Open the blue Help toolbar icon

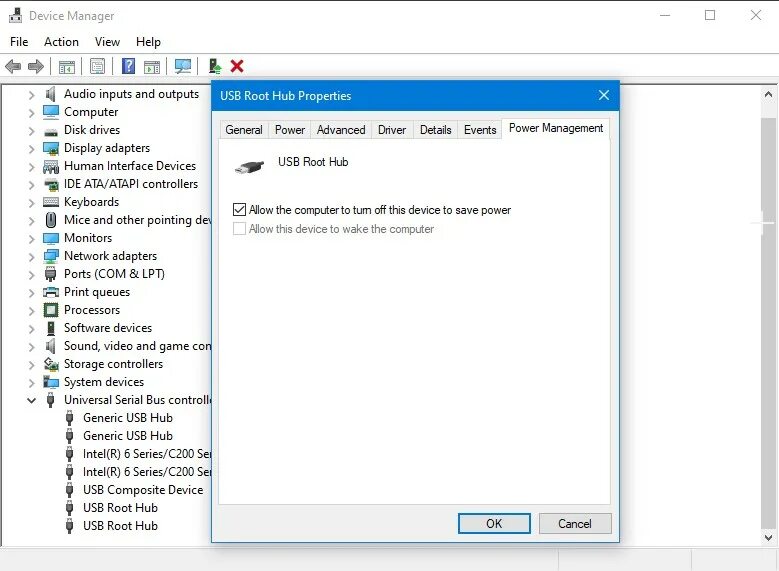(x=128, y=66)
